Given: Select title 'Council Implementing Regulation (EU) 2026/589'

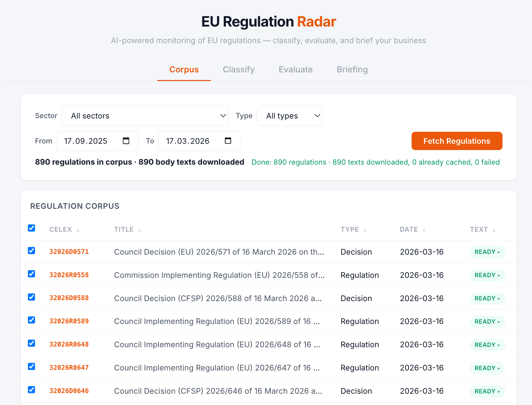Looking at the screenshot, I should 217,321.
